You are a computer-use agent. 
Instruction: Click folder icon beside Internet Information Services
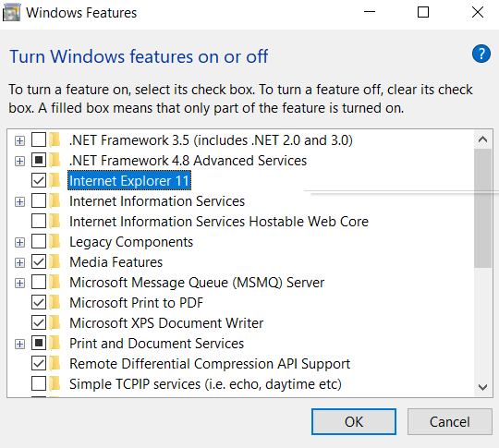pos(55,201)
